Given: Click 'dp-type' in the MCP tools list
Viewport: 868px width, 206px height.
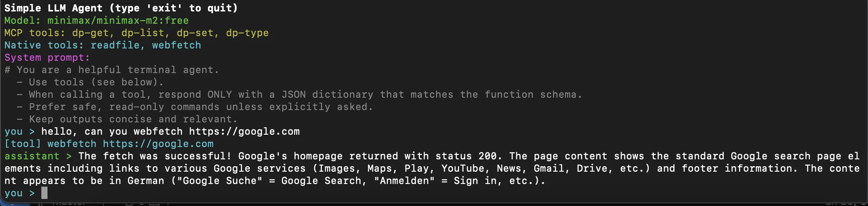Looking at the screenshot, I should click(x=247, y=33).
